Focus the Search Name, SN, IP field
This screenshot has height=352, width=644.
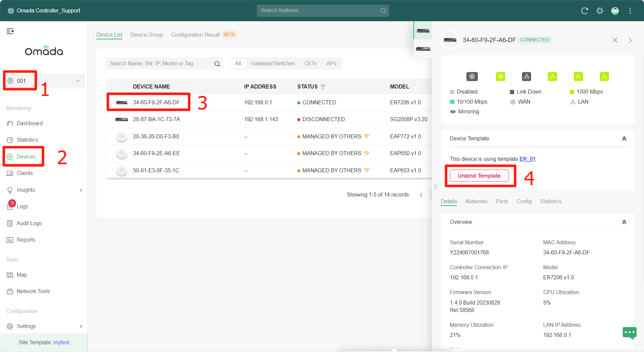click(x=164, y=64)
